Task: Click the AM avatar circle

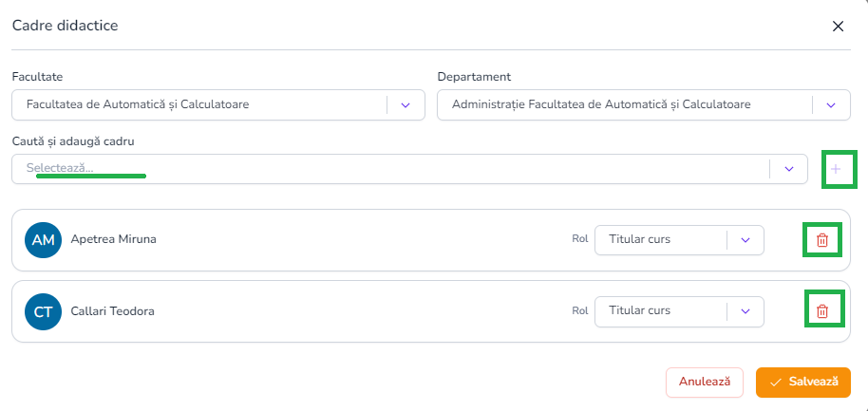Action: point(44,240)
